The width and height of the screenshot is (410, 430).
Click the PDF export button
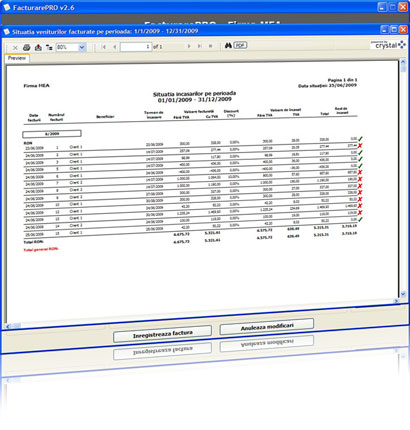[240, 45]
